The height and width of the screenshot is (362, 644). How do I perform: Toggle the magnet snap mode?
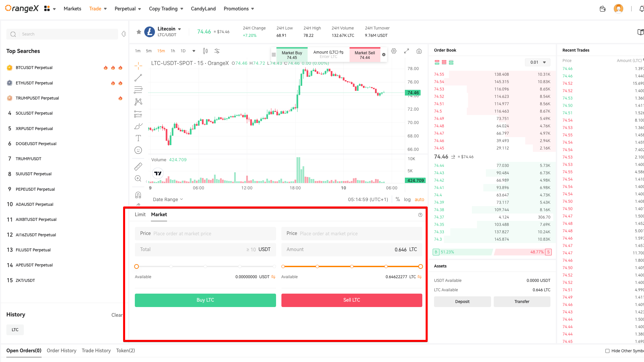[138, 195]
